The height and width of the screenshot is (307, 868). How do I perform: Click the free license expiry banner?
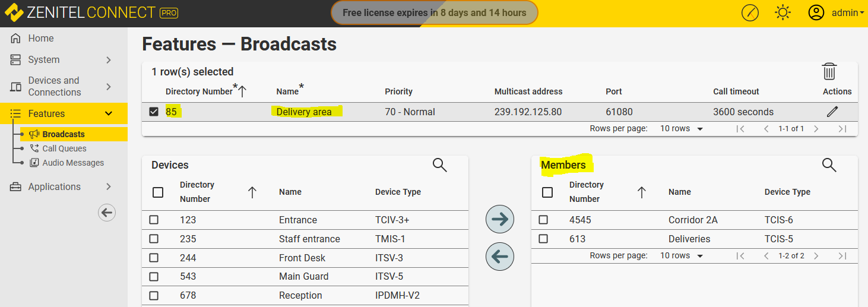(x=435, y=12)
